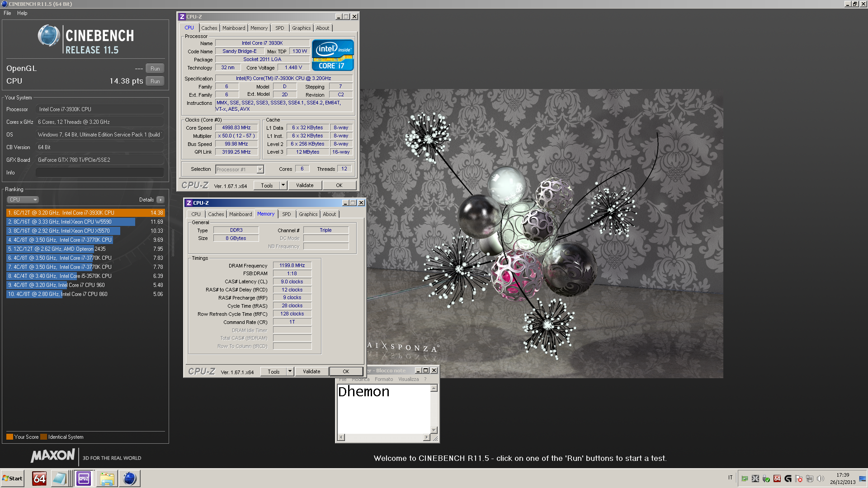The width and height of the screenshot is (868, 488).
Task: Click OK in lower CPU-Z window
Action: pos(346,372)
